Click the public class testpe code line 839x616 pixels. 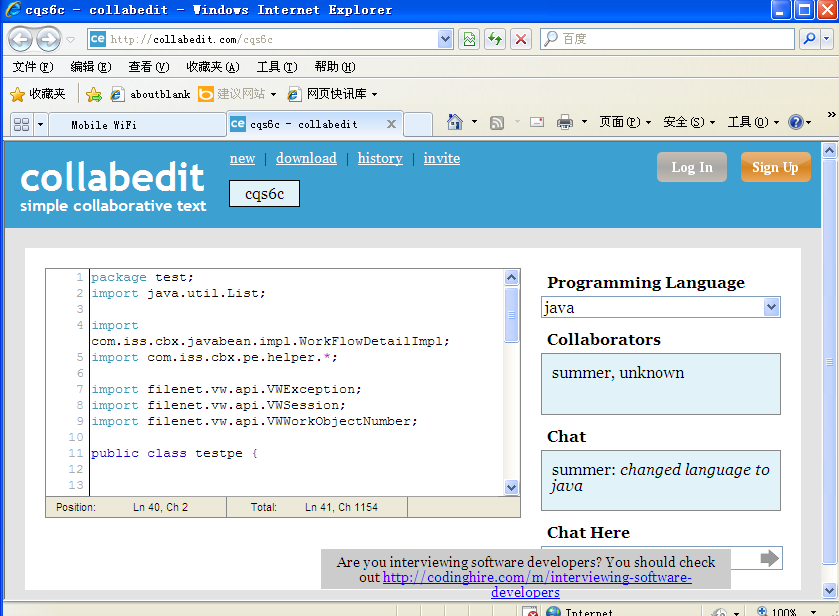point(174,453)
